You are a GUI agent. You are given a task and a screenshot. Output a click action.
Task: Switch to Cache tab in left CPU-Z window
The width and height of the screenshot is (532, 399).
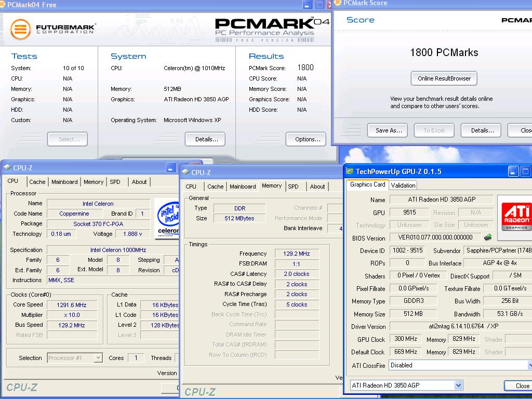pos(37,182)
